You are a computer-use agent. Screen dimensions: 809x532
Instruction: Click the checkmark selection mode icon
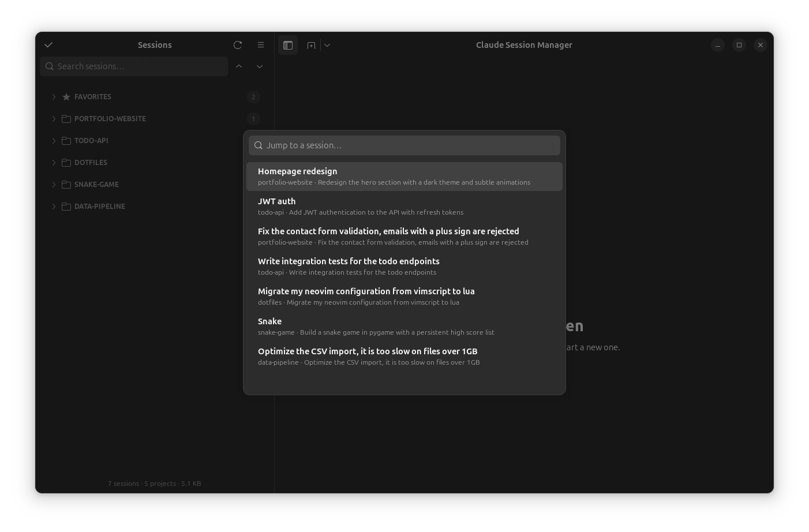tap(48, 45)
